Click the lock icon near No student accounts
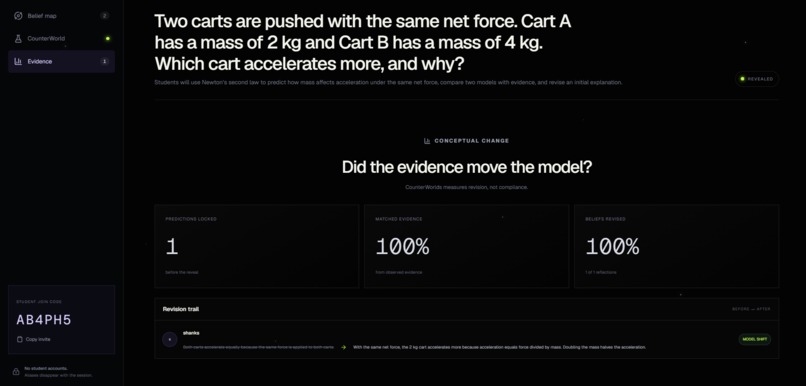Image resolution: width=806 pixels, height=386 pixels. [x=16, y=372]
